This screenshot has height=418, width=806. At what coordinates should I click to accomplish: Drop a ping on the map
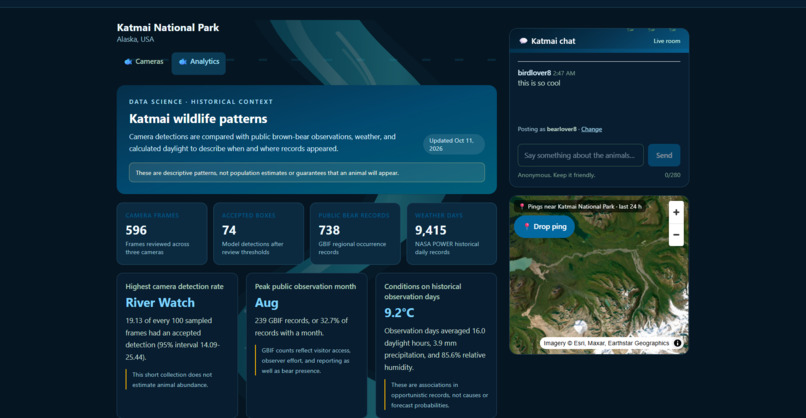click(x=544, y=227)
